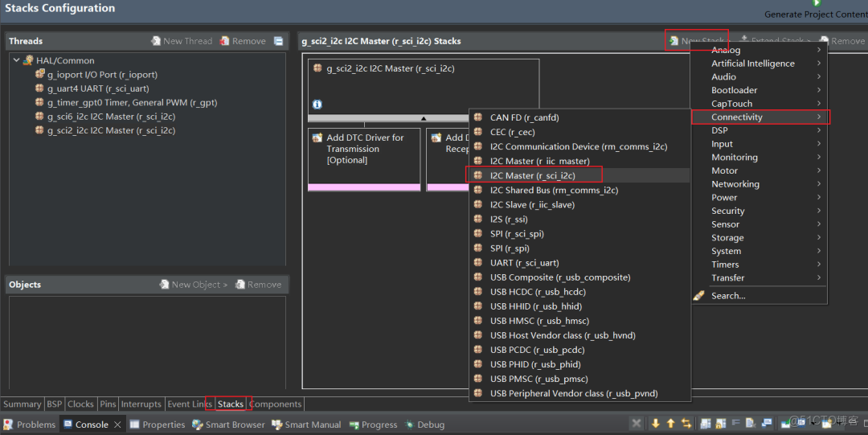
Task: Choose USB Peripheral Vendor class (r_usb_pvnd)
Action: [579, 393]
